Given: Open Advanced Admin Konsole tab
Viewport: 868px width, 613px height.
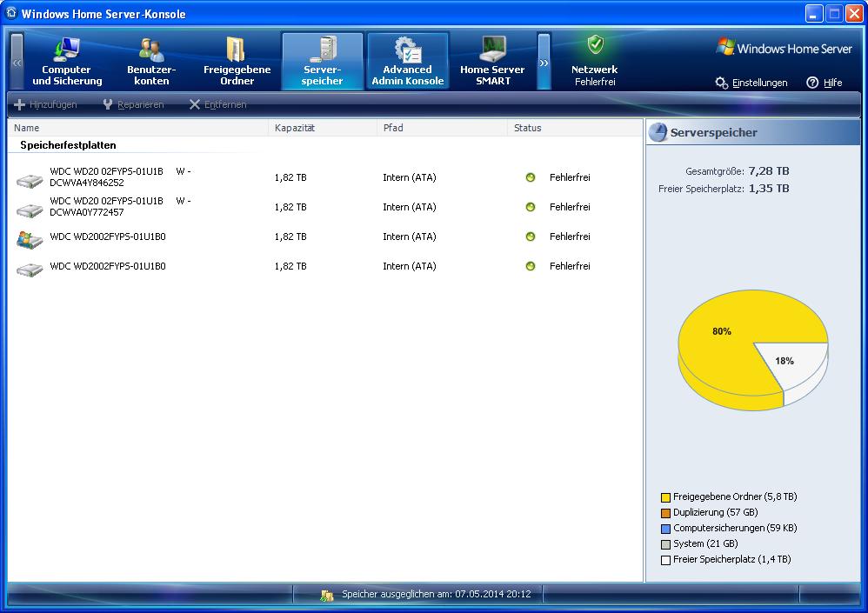Looking at the screenshot, I should (x=407, y=61).
